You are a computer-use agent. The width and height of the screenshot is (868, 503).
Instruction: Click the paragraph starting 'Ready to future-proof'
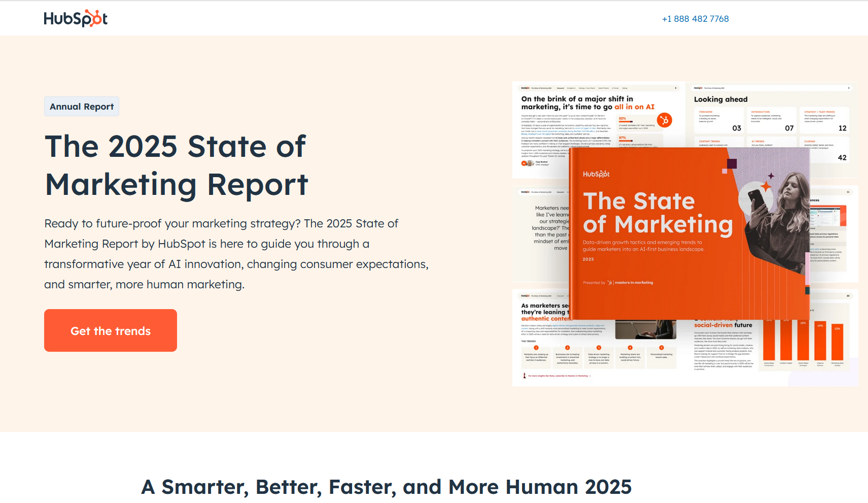[236, 254]
